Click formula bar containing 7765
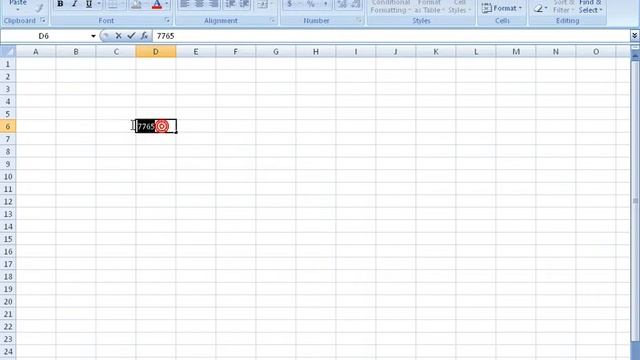Image resolution: width=640 pixels, height=360 pixels. tap(391, 36)
